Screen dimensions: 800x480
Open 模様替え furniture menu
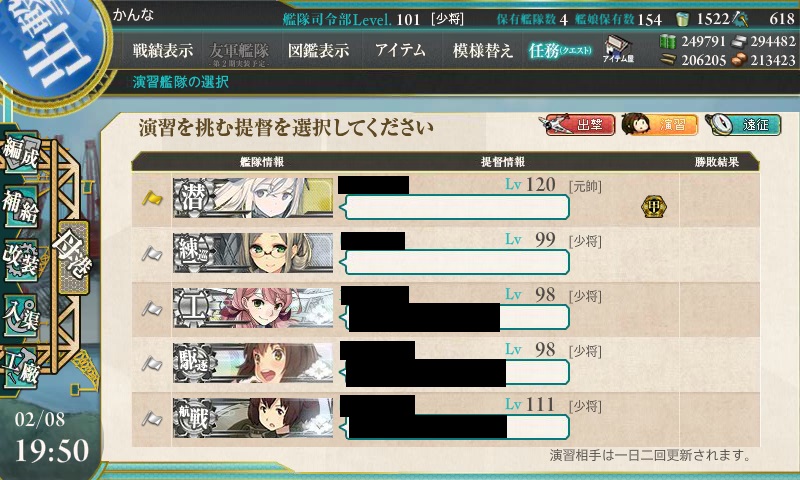click(x=482, y=50)
